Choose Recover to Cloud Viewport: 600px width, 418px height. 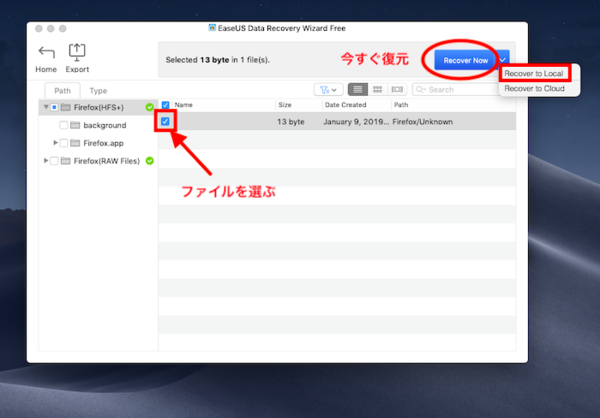(534, 88)
